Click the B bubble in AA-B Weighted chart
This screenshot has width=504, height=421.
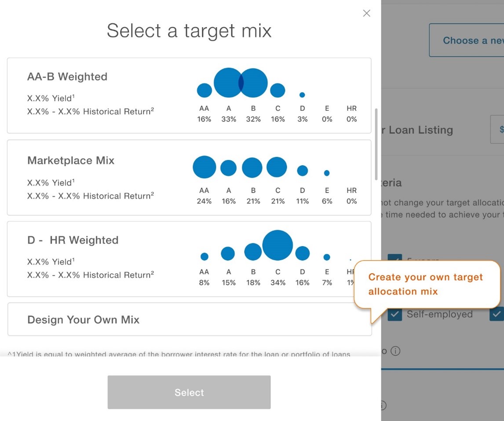[255, 83]
